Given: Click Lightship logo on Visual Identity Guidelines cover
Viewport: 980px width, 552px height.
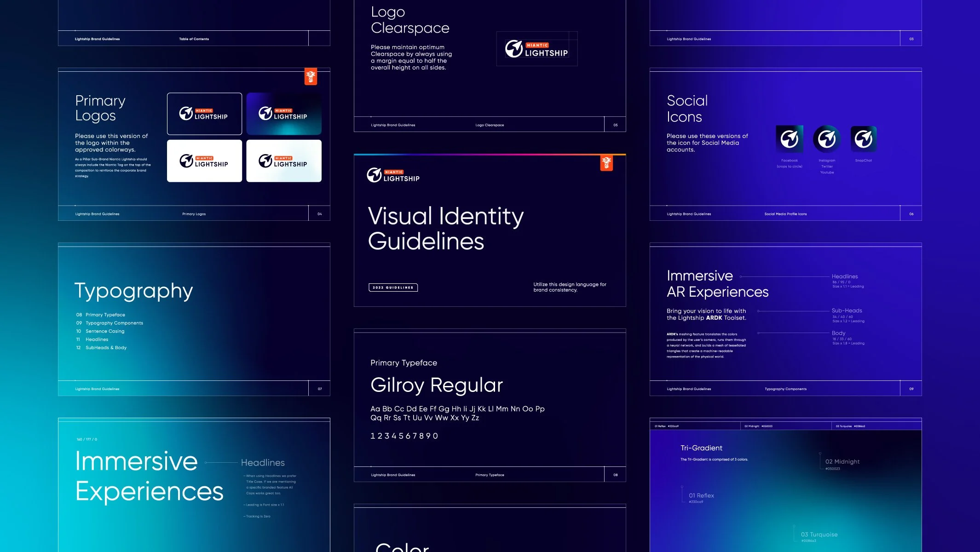Looking at the screenshot, I should click(x=393, y=175).
